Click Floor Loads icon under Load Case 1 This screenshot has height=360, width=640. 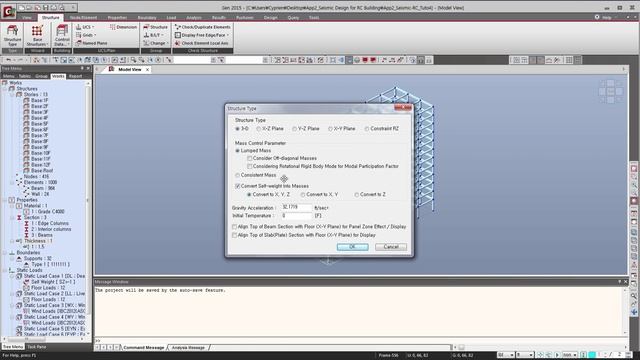pos(27,288)
